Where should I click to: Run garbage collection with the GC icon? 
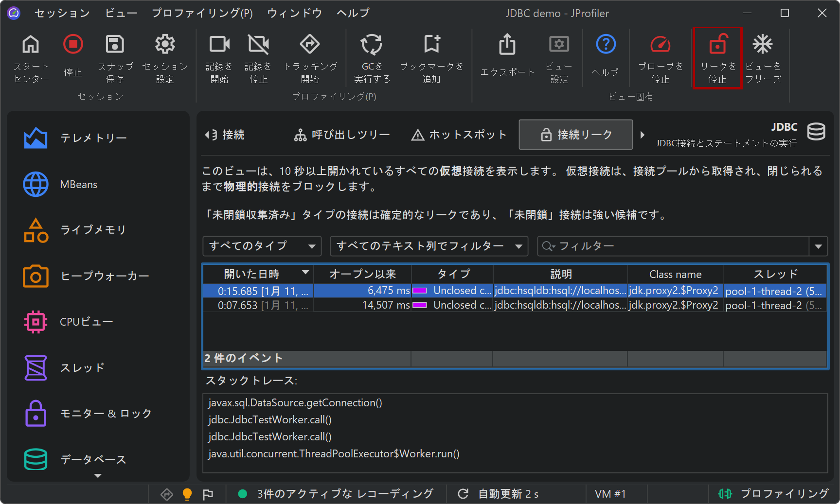(372, 45)
